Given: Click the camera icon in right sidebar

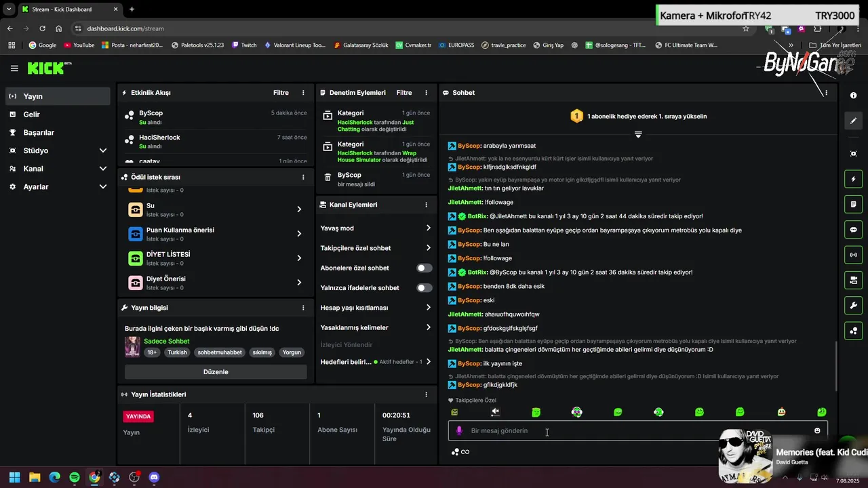Looking at the screenshot, I should [x=853, y=280].
